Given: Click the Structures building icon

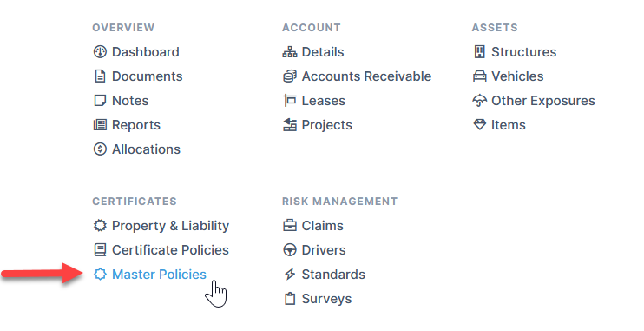Looking at the screenshot, I should [479, 52].
